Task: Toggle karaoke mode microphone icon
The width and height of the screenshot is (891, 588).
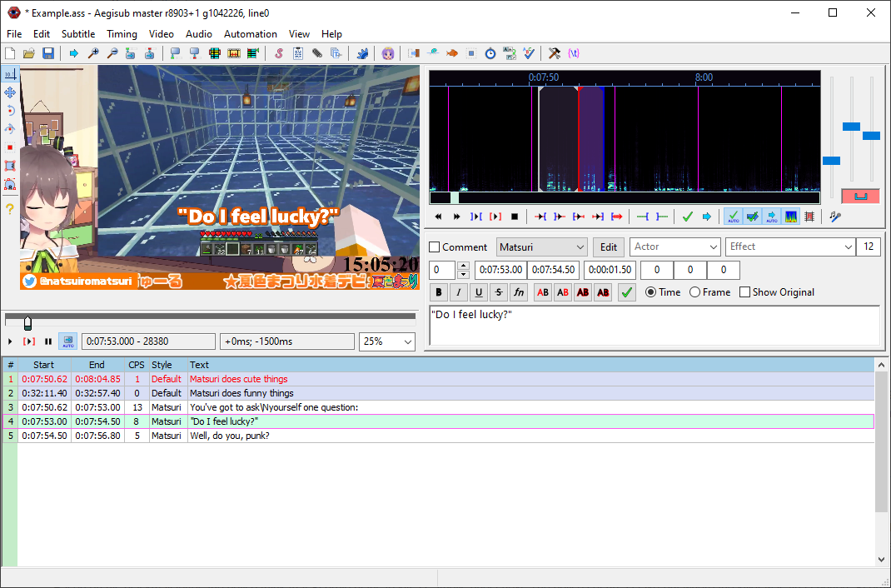Action: tap(835, 217)
